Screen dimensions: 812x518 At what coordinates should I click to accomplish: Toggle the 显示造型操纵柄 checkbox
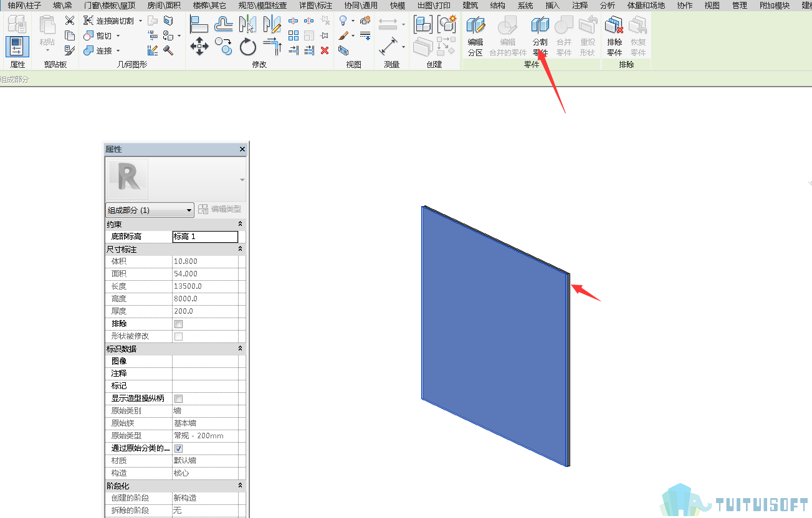pyautogui.click(x=179, y=398)
